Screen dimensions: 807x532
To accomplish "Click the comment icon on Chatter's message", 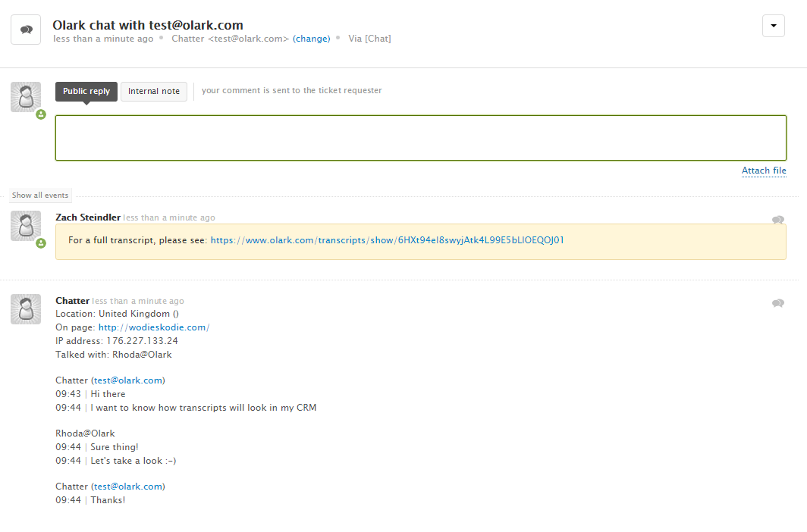I will [777, 303].
